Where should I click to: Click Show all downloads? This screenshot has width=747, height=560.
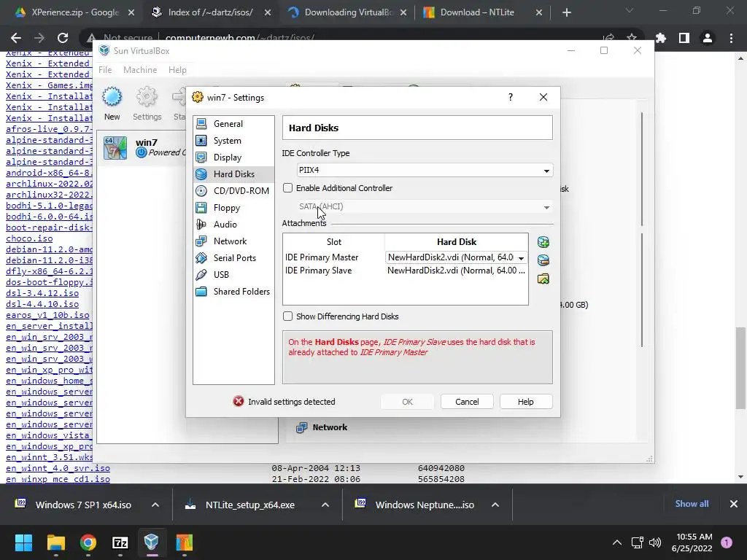coord(692,504)
